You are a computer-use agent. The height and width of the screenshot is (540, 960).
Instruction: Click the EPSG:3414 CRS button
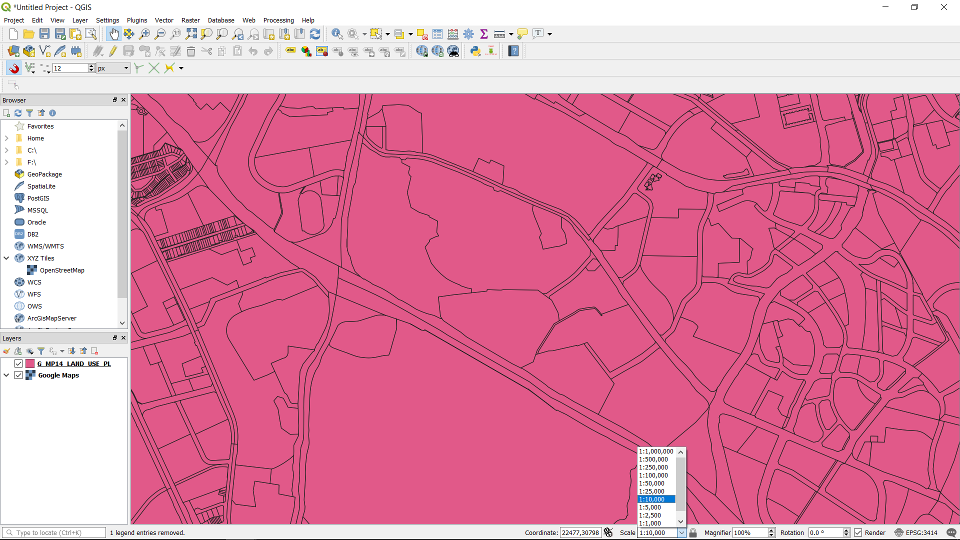pos(920,533)
